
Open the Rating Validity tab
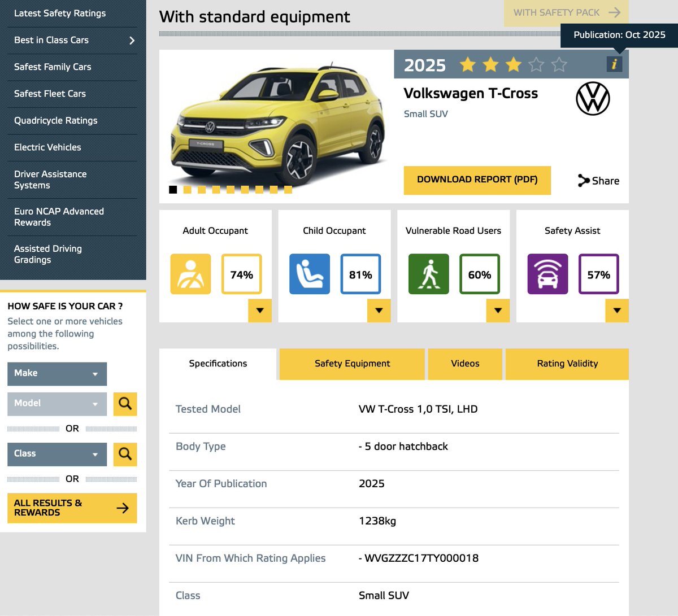click(x=567, y=364)
